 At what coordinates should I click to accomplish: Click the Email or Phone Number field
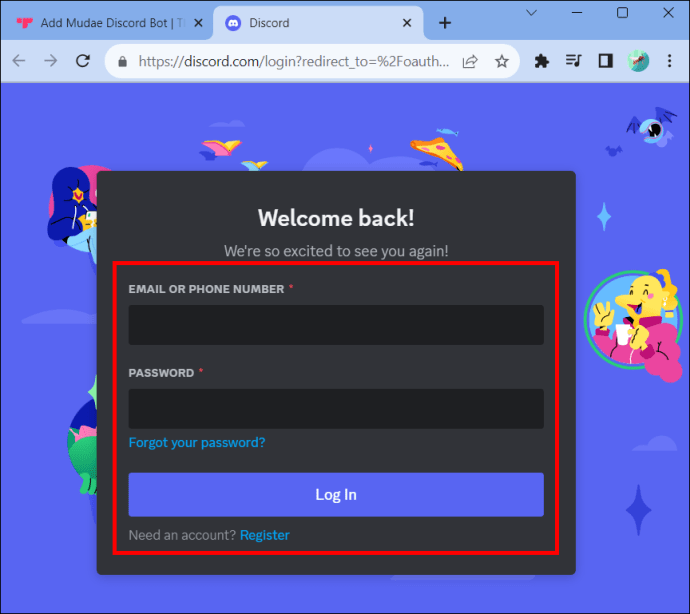(336, 325)
